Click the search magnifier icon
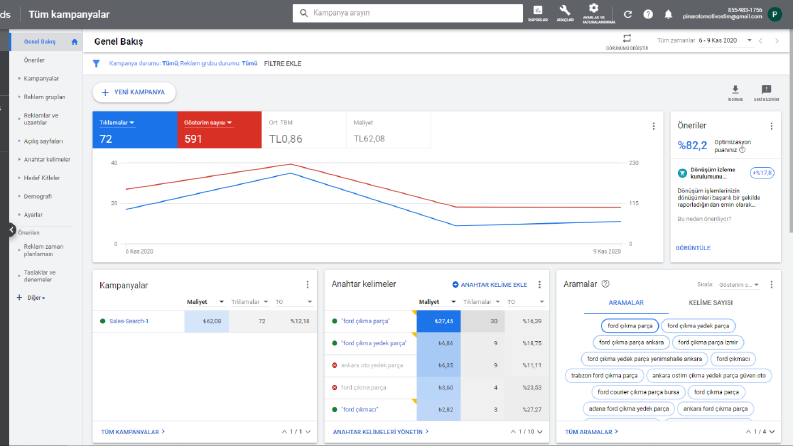The height and width of the screenshot is (446, 793). coord(303,13)
